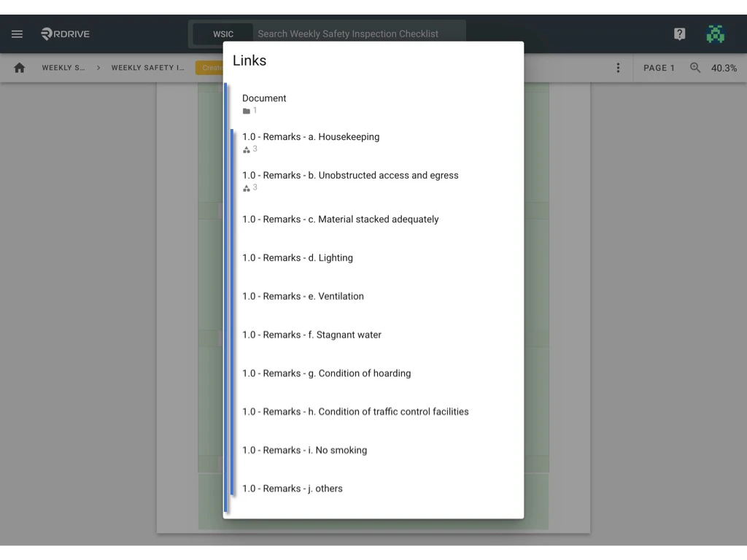
Task: Click the RDRIVE logo
Action: [64, 34]
